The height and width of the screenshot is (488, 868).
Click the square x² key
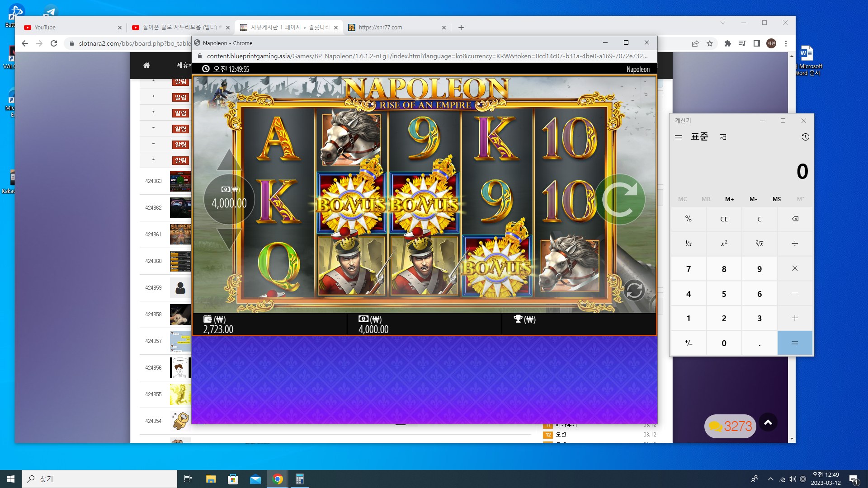tap(724, 244)
